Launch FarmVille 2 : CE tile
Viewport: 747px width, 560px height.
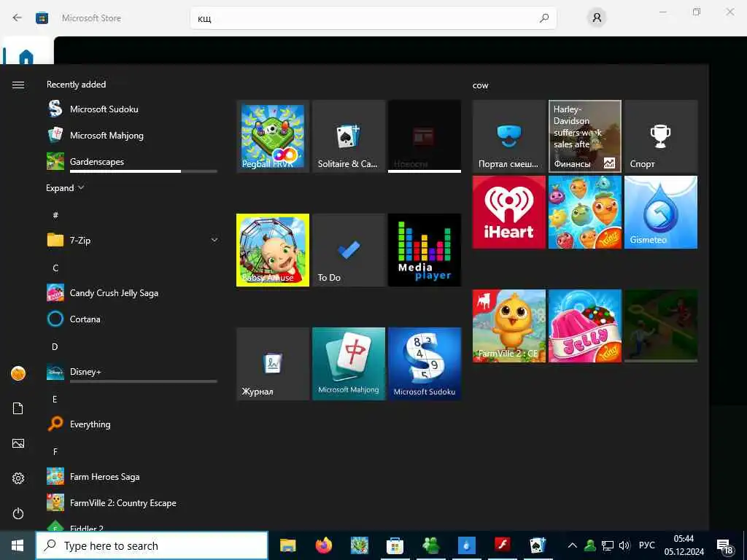click(x=508, y=326)
